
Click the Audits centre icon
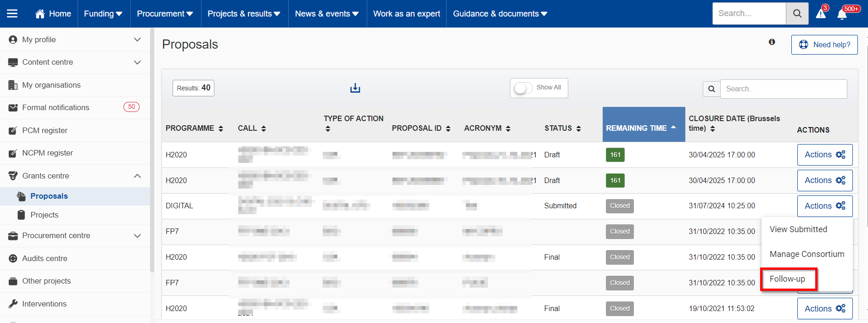(x=13, y=258)
